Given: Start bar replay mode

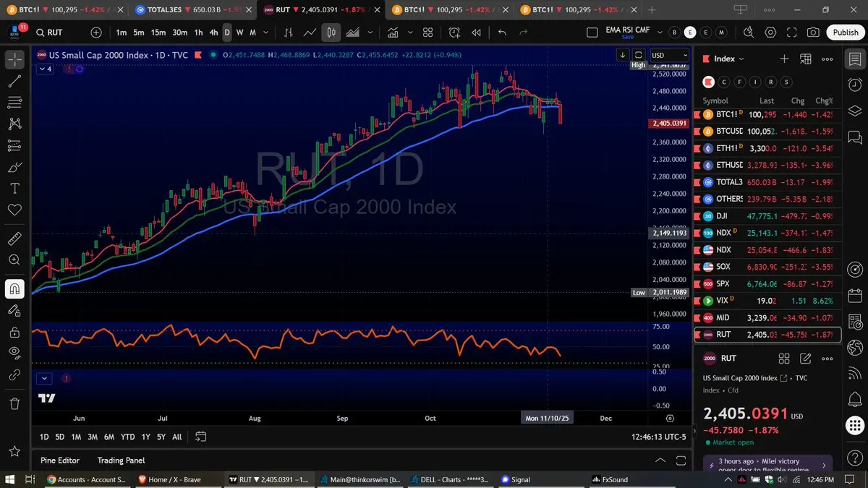Looking at the screenshot, I should [476, 33].
